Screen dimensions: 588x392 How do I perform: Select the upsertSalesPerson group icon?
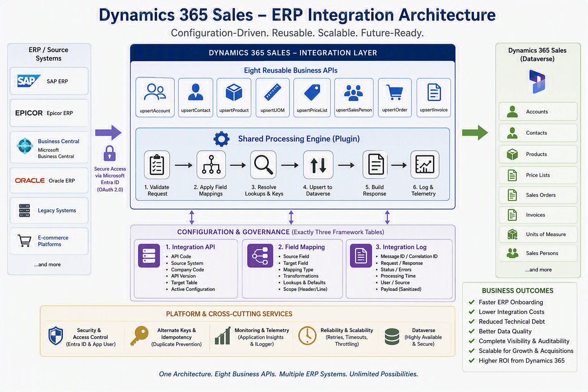[x=354, y=92]
